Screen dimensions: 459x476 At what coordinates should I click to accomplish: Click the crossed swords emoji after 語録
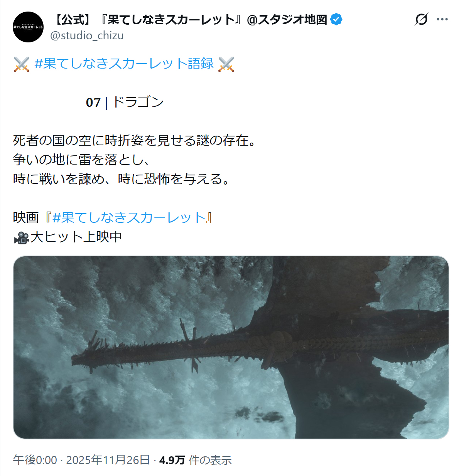226,64
